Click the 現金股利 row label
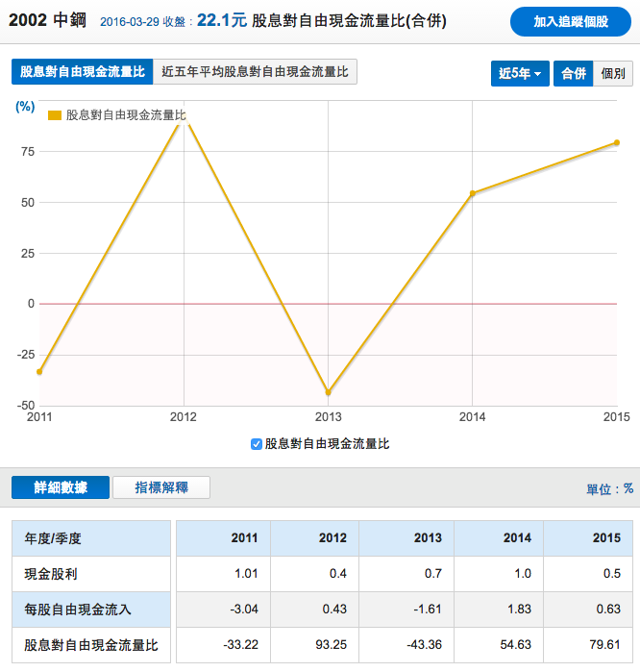 pyautogui.click(x=50, y=574)
